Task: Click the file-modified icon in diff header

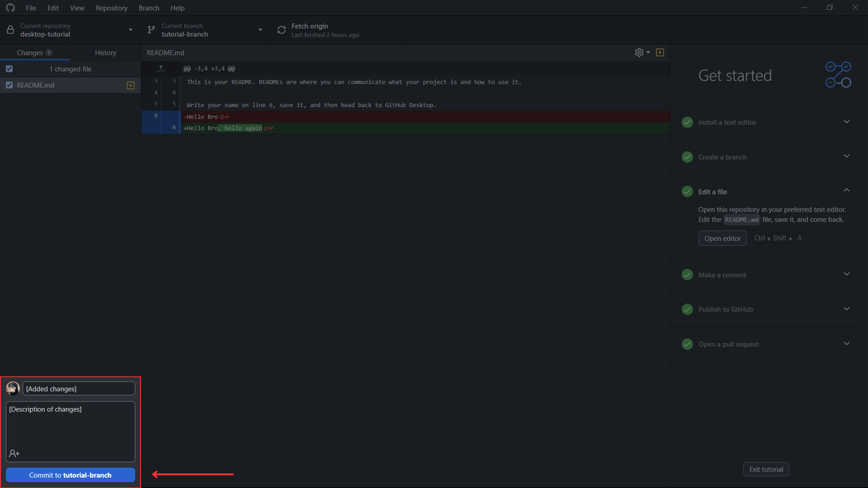Action: pyautogui.click(x=660, y=52)
